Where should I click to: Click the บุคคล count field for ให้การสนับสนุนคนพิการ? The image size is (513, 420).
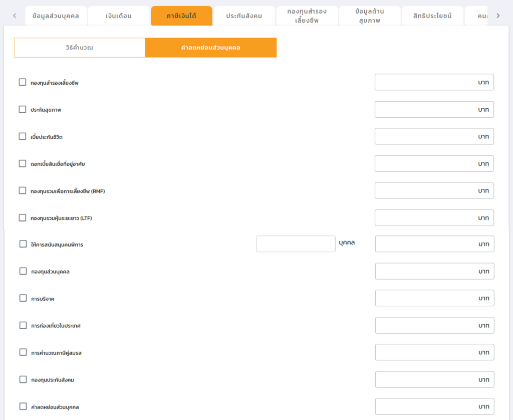click(296, 244)
